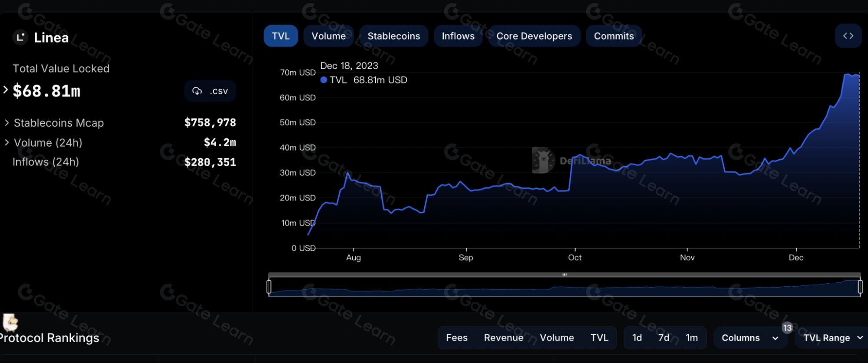Toggle the Volume chart metric
Image resolution: width=868 pixels, height=363 pixels.
pos(328,36)
